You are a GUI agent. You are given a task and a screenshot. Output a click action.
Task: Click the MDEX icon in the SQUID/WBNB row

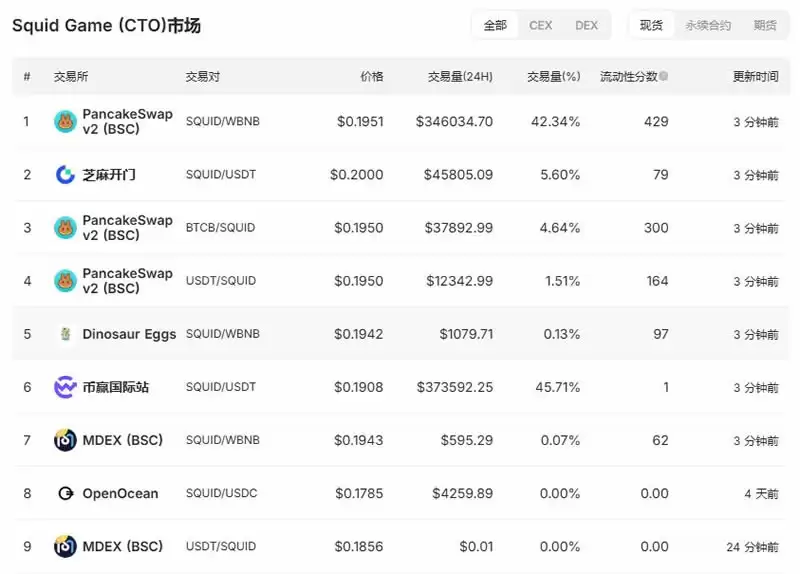click(65, 440)
